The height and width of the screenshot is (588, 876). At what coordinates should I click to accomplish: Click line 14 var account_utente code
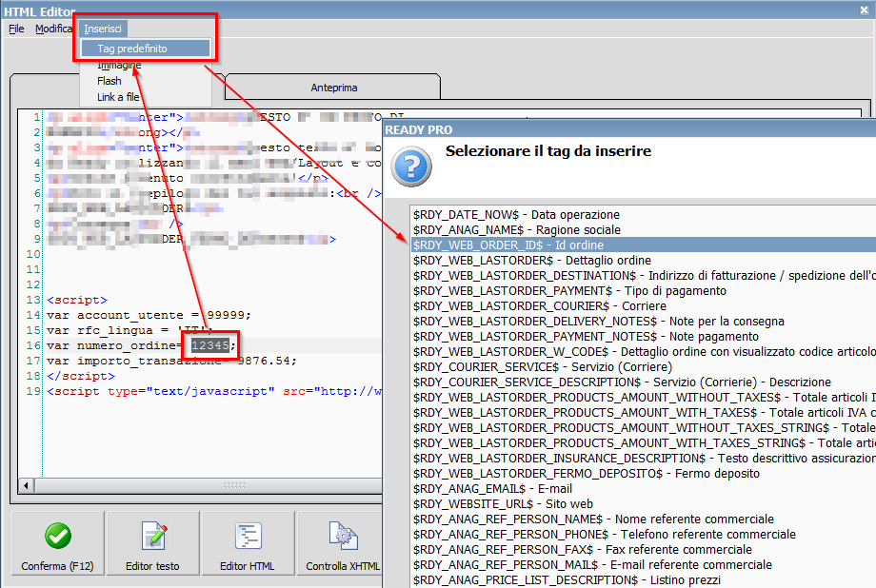coord(149,315)
